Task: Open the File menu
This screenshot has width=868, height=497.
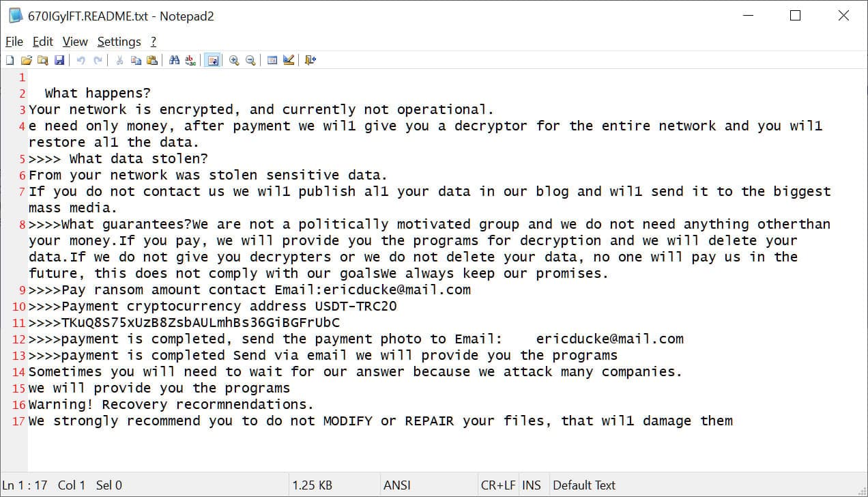Action: 14,42
